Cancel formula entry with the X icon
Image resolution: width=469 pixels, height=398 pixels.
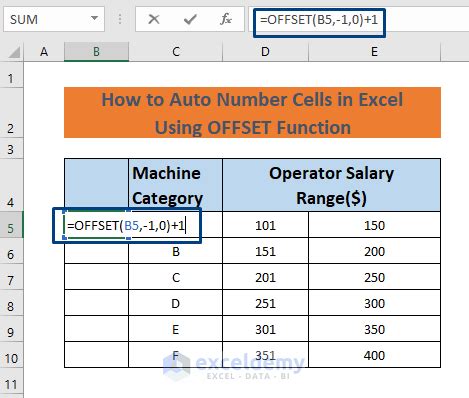pos(154,19)
